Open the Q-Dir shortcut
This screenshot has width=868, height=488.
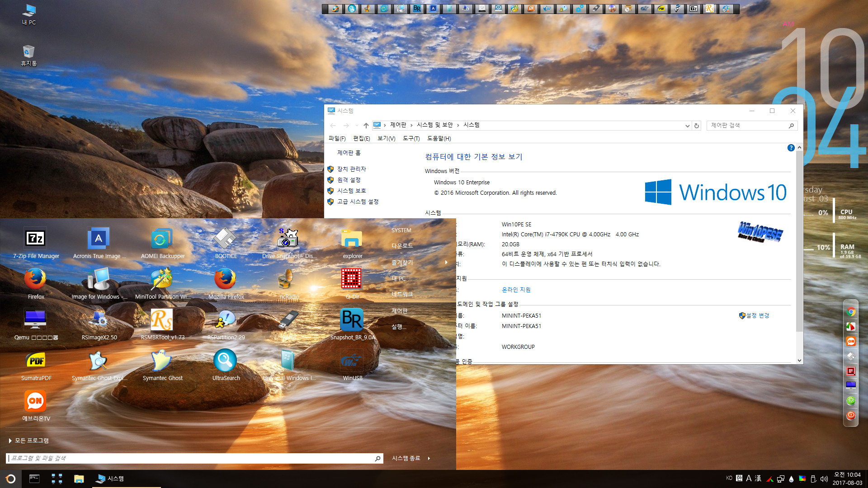click(352, 284)
